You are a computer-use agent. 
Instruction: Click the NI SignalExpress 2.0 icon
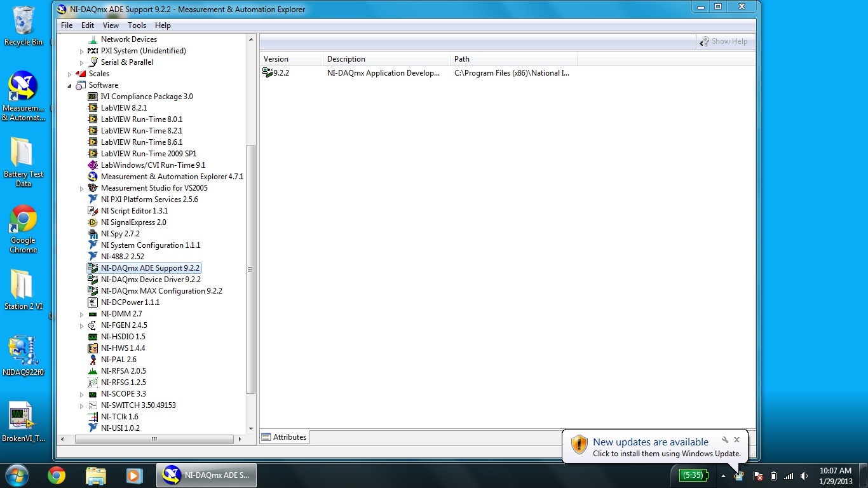click(93, 222)
